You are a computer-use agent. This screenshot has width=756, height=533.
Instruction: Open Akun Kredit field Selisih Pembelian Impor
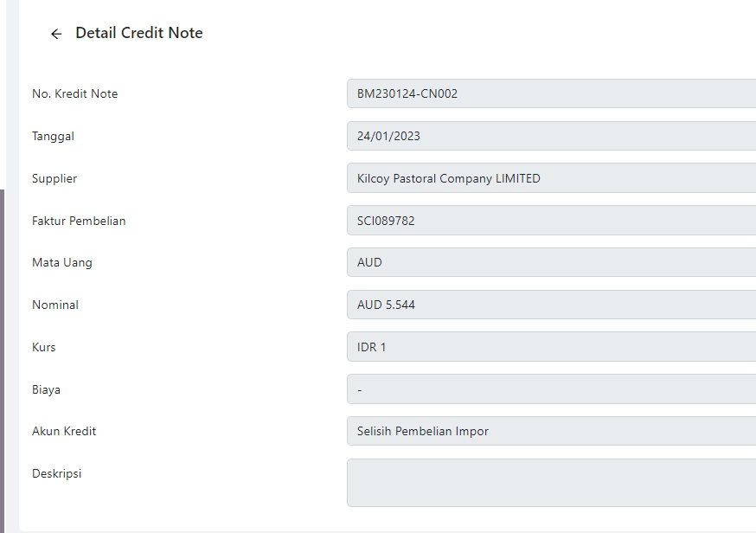click(x=551, y=431)
